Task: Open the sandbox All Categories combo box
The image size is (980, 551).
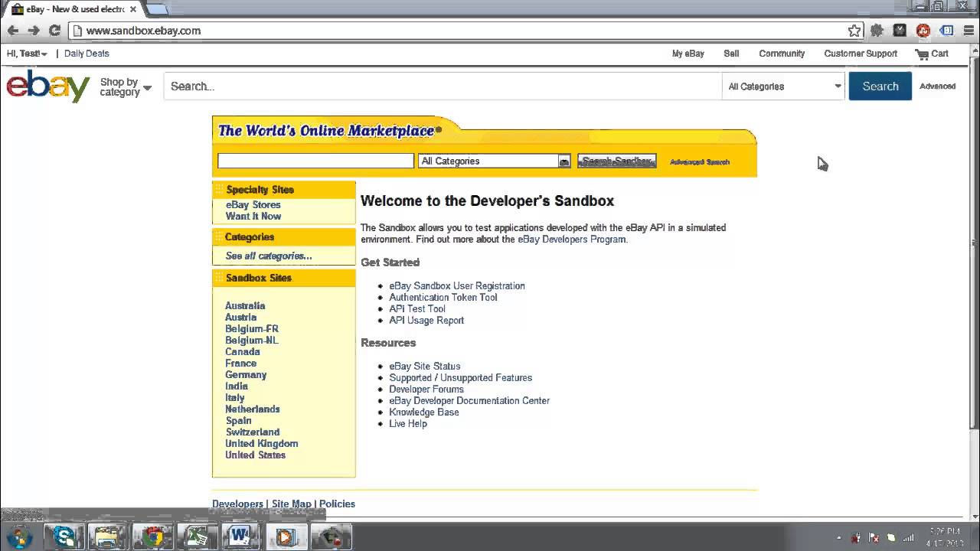Action: click(x=494, y=161)
